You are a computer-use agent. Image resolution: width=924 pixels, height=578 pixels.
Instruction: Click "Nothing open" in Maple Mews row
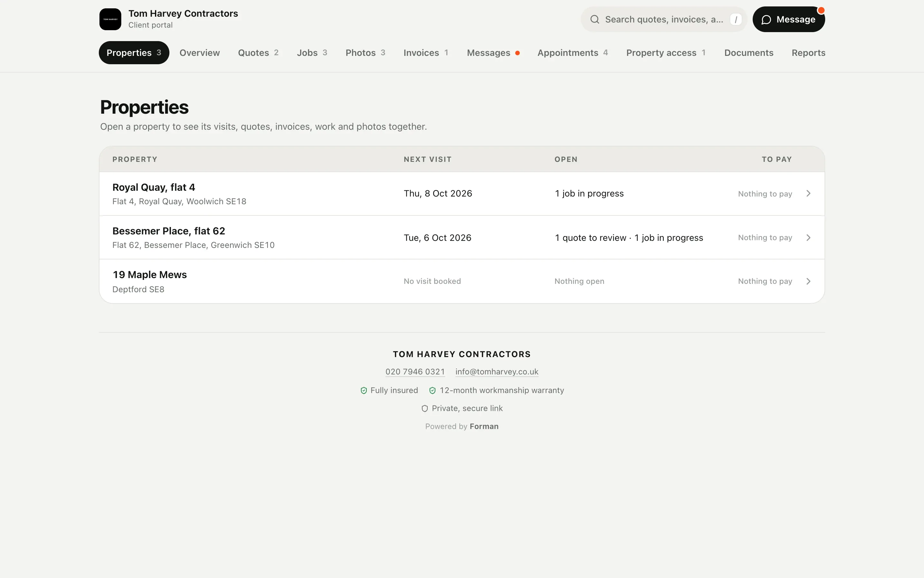pyautogui.click(x=579, y=281)
